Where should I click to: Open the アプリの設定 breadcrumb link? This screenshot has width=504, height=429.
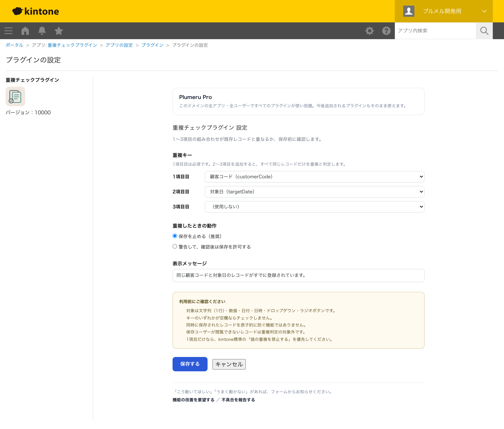[119, 45]
